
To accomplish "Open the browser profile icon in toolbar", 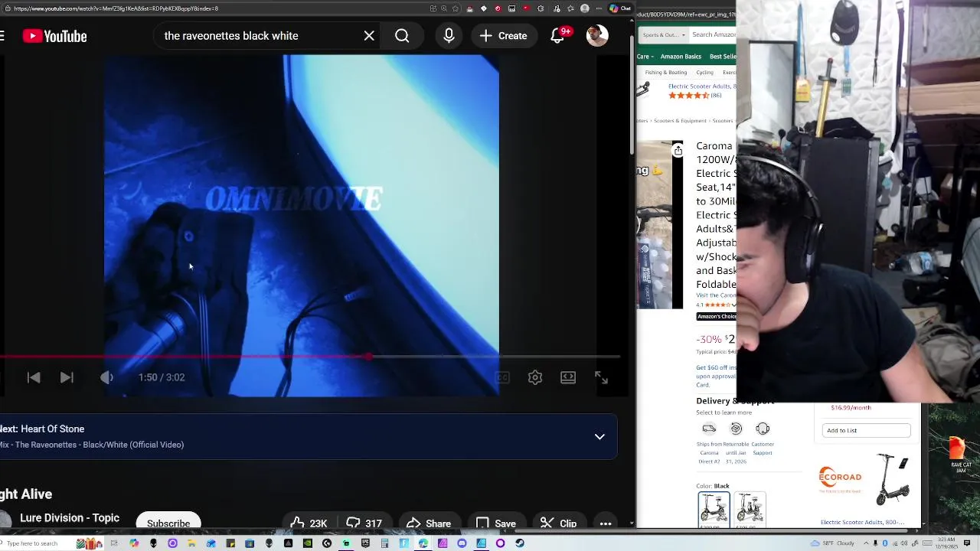I will click(x=585, y=8).
